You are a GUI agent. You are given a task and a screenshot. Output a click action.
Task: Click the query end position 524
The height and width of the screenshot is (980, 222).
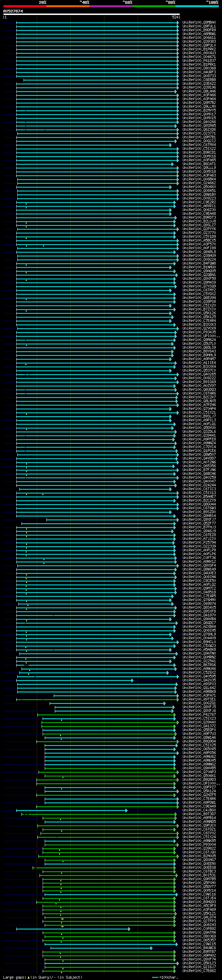(175, 17)
